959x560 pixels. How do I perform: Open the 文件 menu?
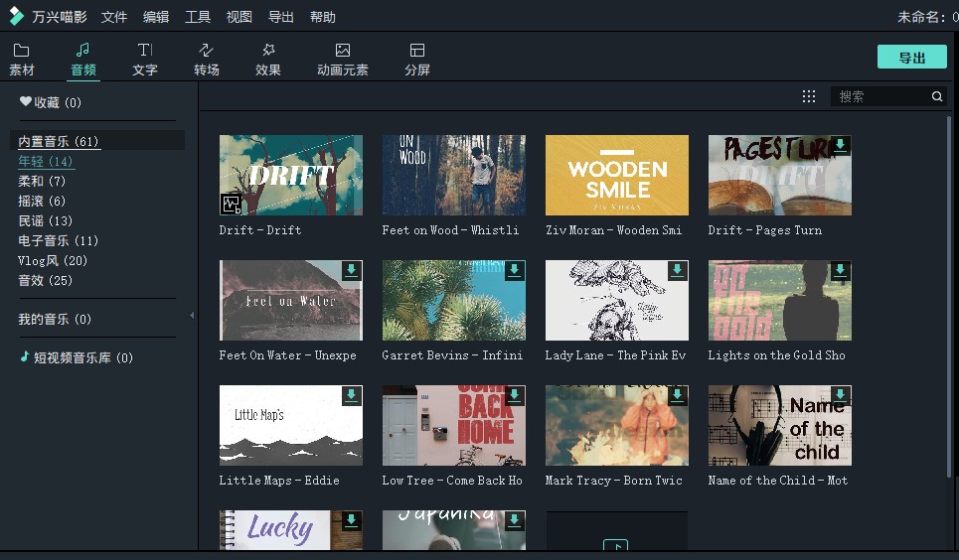pos(114,17)
